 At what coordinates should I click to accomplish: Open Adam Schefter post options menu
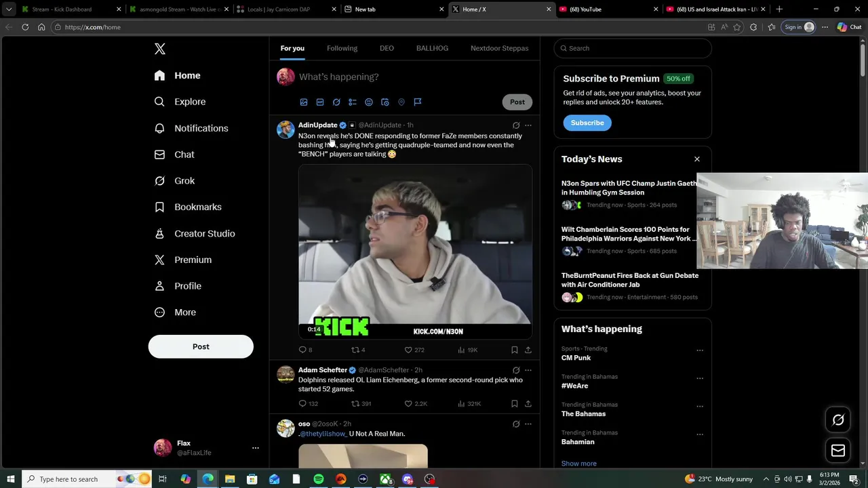[x=528, y=370]
